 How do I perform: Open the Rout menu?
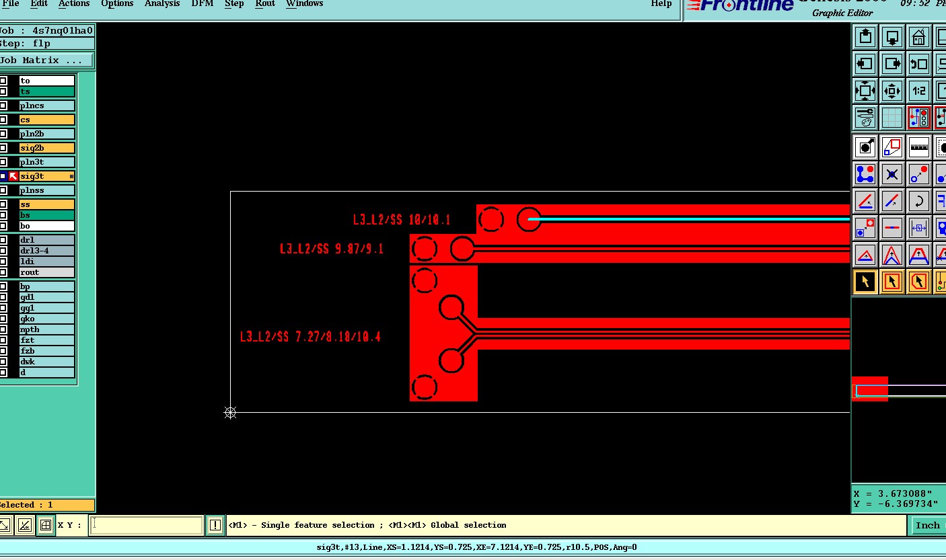[x=265, y=3]
